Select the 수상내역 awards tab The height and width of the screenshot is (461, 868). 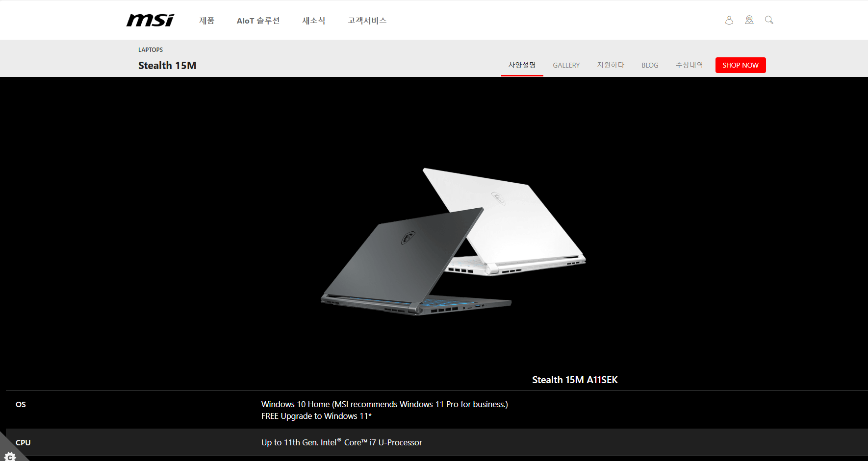(x=689, y=65)
